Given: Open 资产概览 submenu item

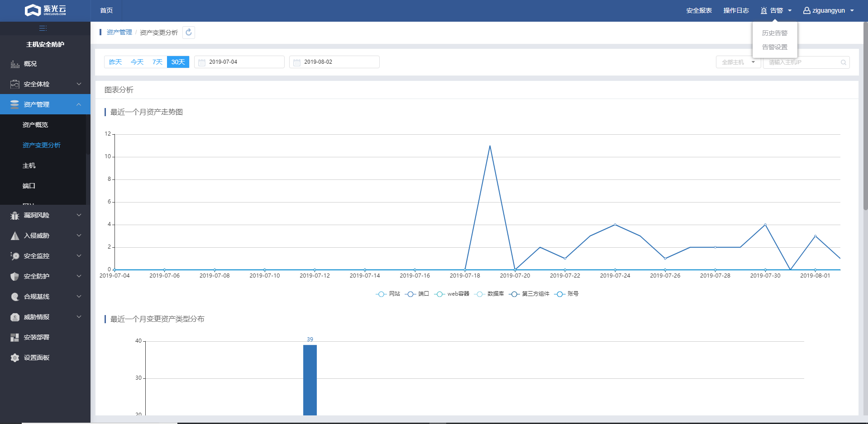Looking at the screenshot, I should 35,125.
